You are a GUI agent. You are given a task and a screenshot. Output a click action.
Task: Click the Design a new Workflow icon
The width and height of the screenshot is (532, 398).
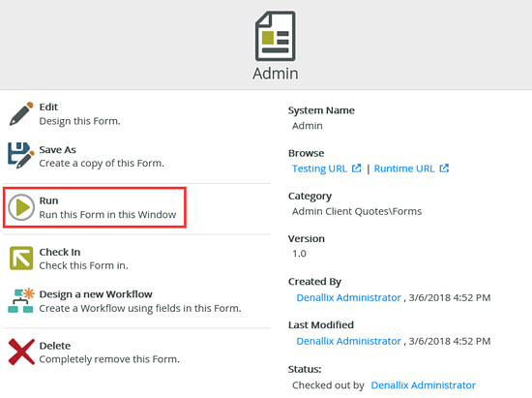[21, 300]
